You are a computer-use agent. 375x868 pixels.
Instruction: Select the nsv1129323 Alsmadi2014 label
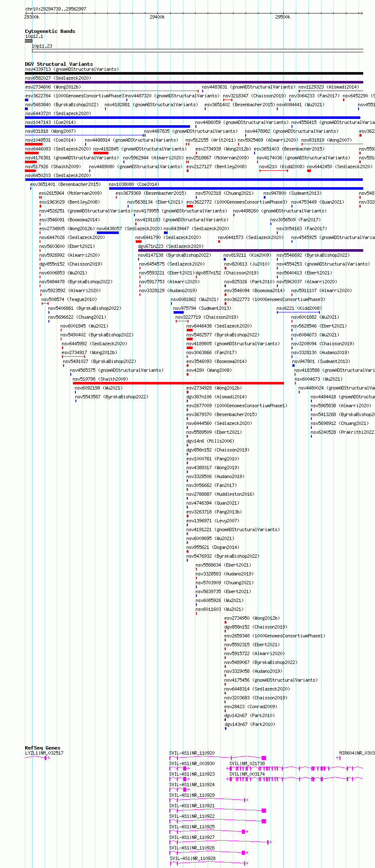click(x=329, y=87)
